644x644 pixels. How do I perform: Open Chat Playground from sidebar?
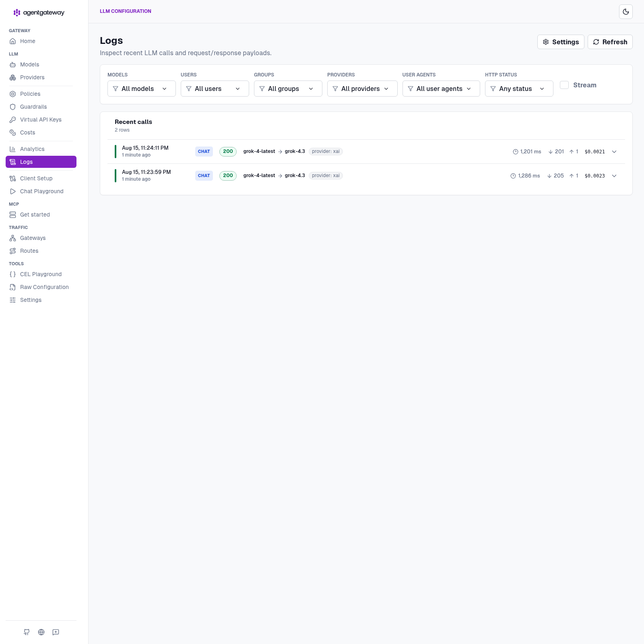(41, 191)
